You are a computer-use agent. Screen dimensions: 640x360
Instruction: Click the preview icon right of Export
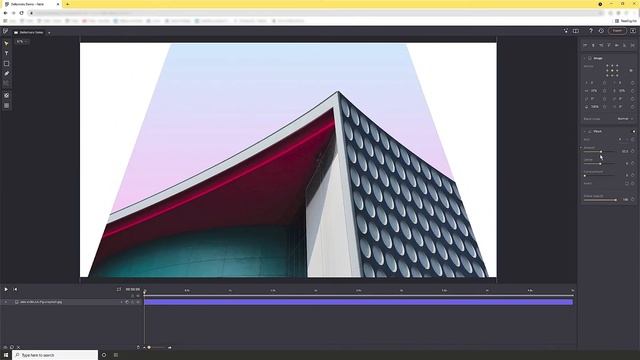tap(633, 31)
